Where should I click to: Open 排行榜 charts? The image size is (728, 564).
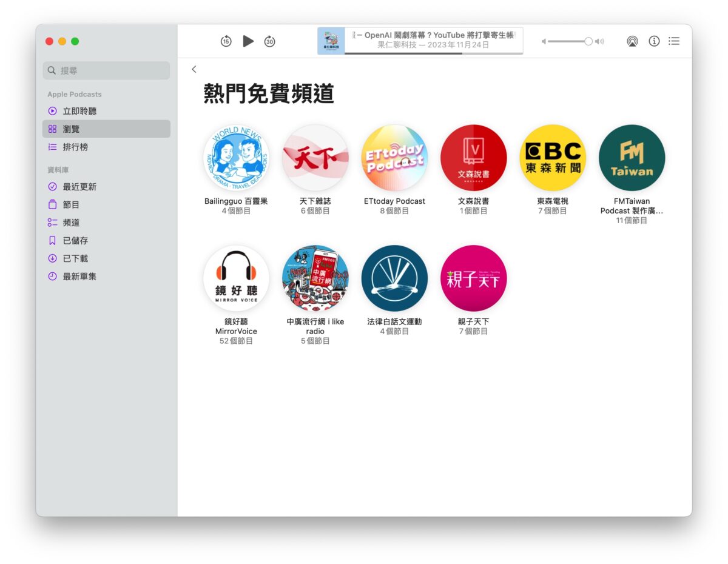(106, 147)
